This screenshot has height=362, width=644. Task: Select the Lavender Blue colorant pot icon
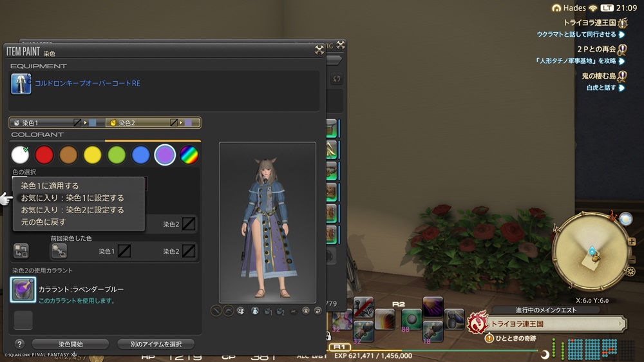(23, 289)
